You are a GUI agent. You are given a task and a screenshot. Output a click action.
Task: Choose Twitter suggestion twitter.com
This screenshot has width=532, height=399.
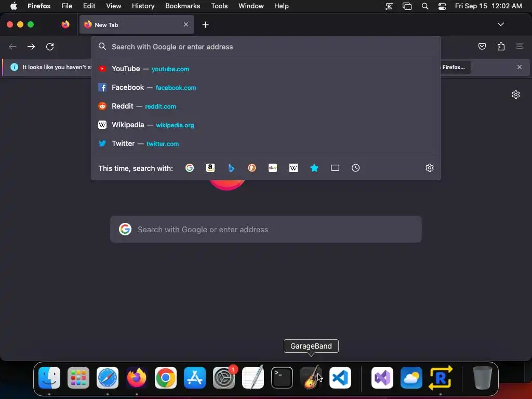tap(266, 143)
